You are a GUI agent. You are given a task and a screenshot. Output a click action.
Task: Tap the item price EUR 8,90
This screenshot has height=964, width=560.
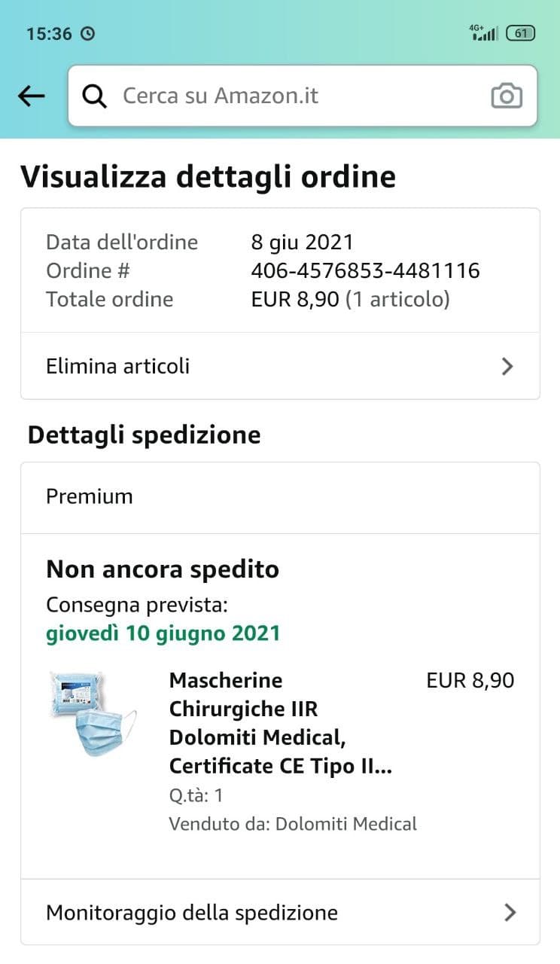[470, 681]
